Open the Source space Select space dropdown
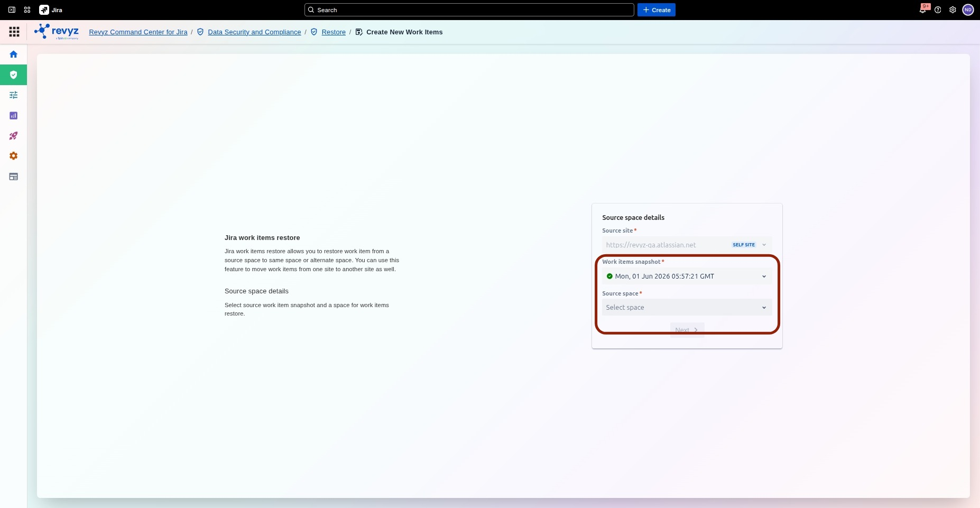Screen dimensions: 980x508 [x=687, y=308]
